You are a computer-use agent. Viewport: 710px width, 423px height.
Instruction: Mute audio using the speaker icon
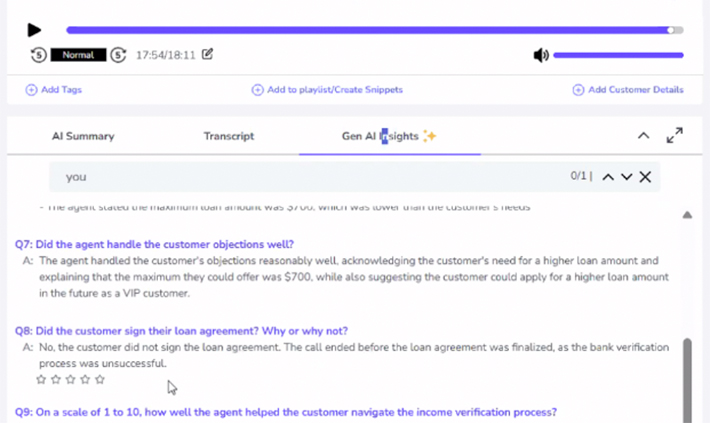pos(541,55)
